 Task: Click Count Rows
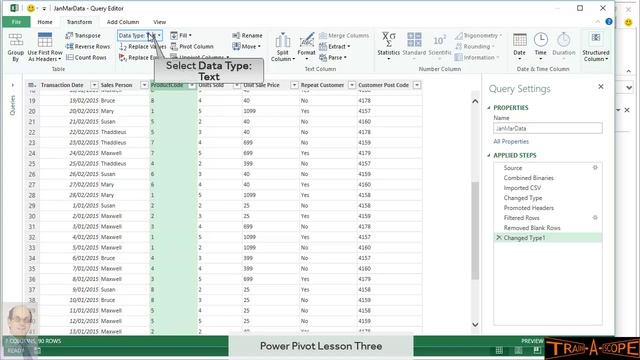(x=86, y=58)
